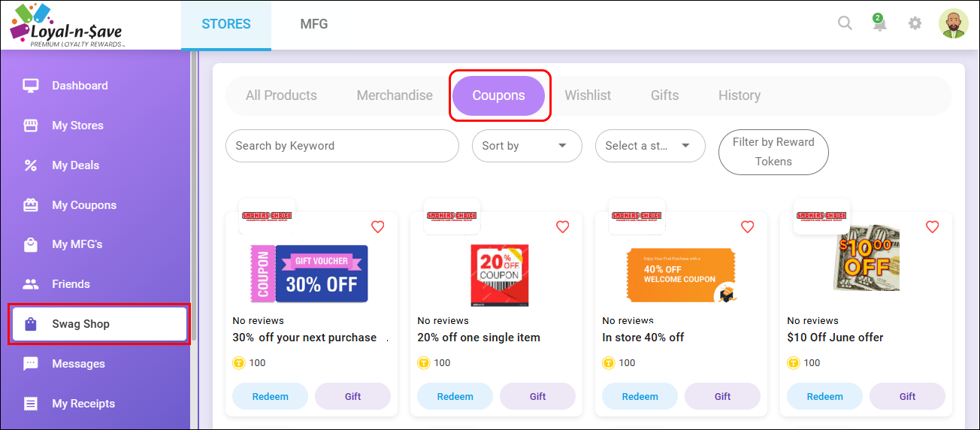
Task: Click the sidebar vertical scrollbar
Action: (194, 195)
